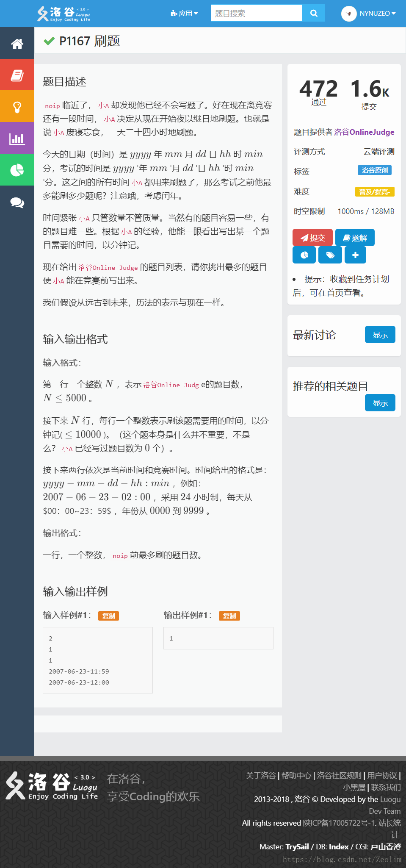Viewport: 406px width, 868px height.
Task: Click the magnifier search button
Action: 314,13
